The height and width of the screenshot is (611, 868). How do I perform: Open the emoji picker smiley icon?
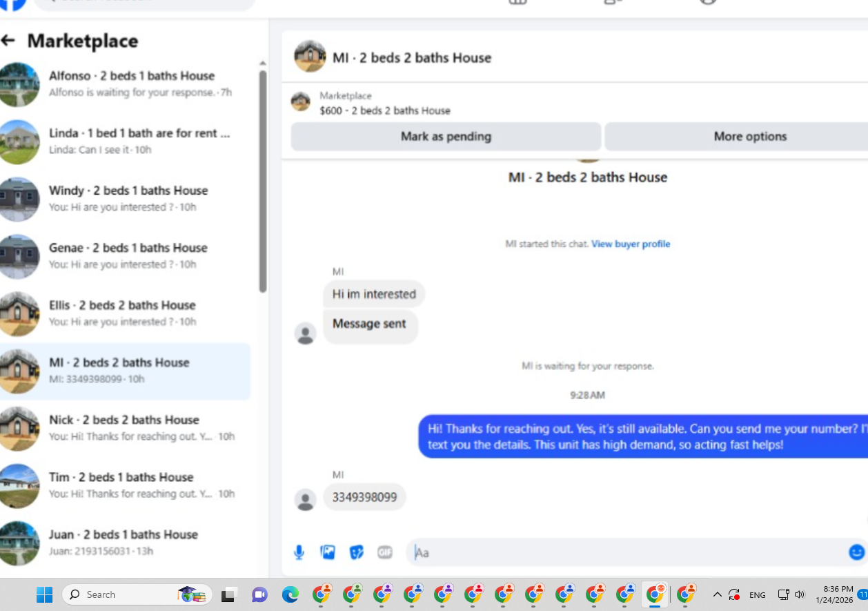point(856,552)
